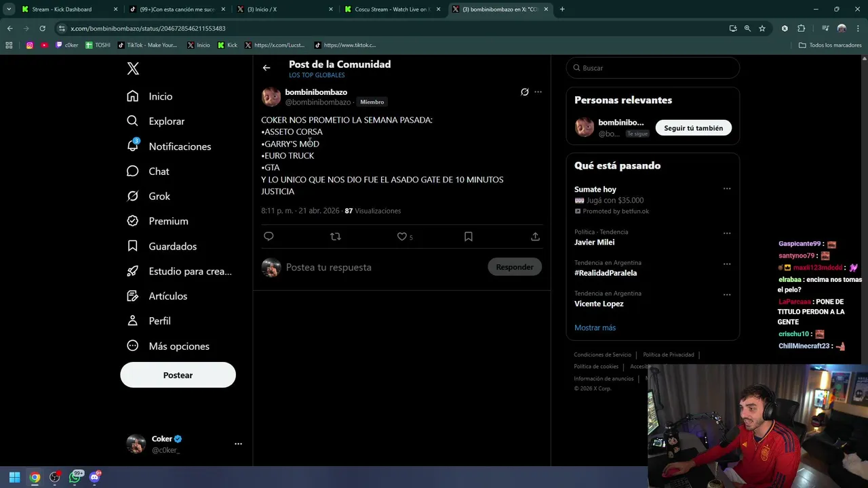Click the Postear button
The height and width of the screenshot is (488, 868).
pyautogui.click(x=178, y=375)
